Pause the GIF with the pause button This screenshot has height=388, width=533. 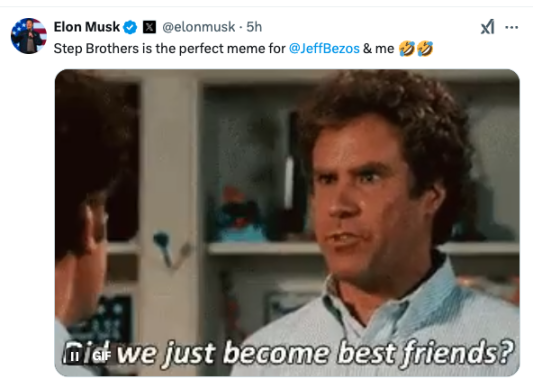[74, 356]
